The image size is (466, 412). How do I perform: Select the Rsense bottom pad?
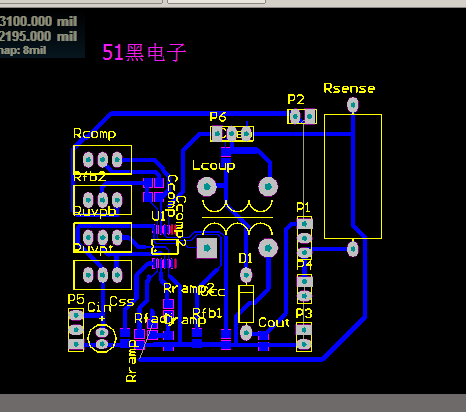tap(353, 249)
